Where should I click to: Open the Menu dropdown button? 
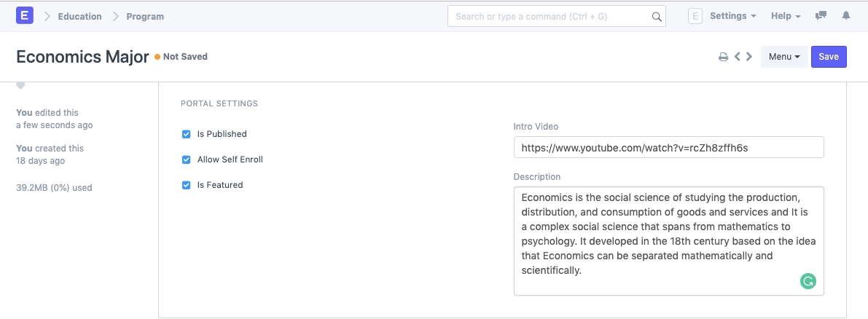pos(784,57)
